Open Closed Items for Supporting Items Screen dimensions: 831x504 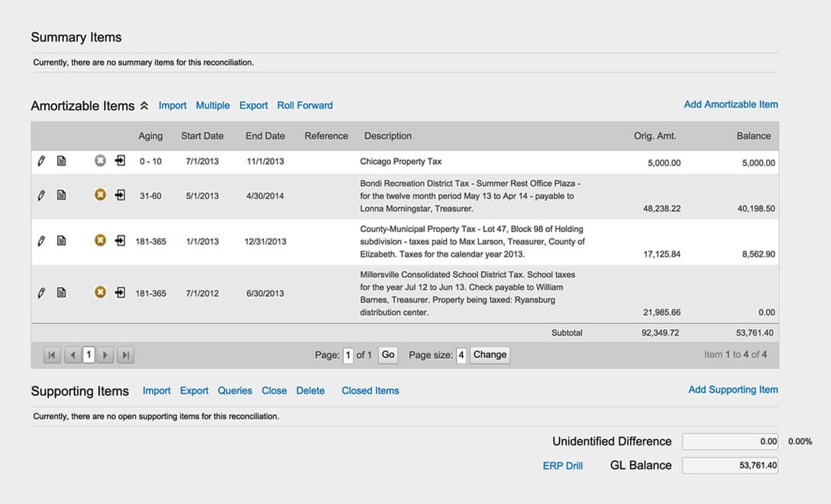click(x=370, y=390)
